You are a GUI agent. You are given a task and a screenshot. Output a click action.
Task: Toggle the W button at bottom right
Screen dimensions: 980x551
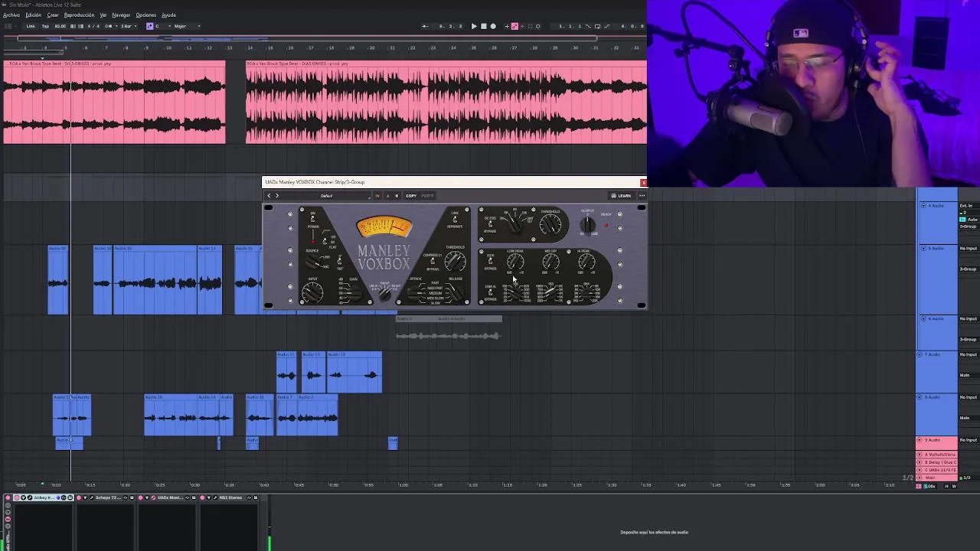[954, 486]
